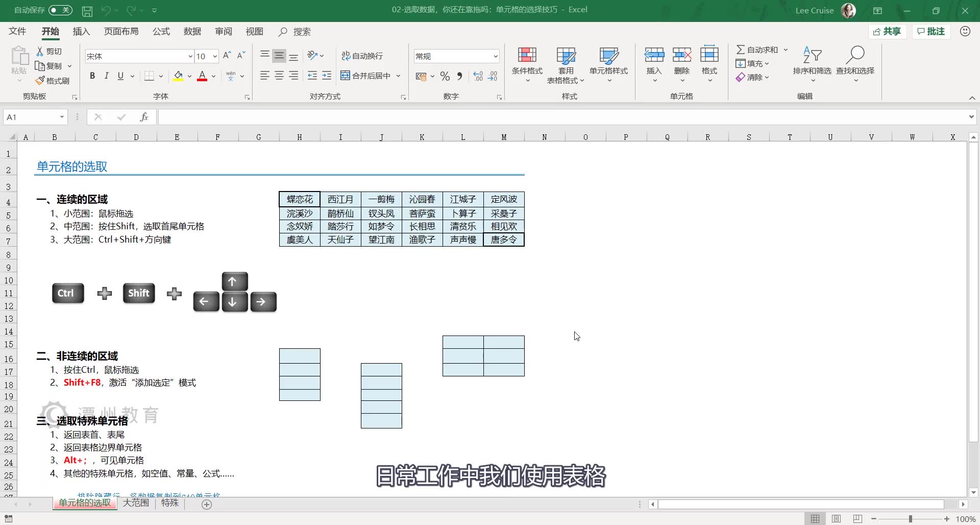Click the Share (共享) button
Screen dimensions: 980x525
coord(887,31)
